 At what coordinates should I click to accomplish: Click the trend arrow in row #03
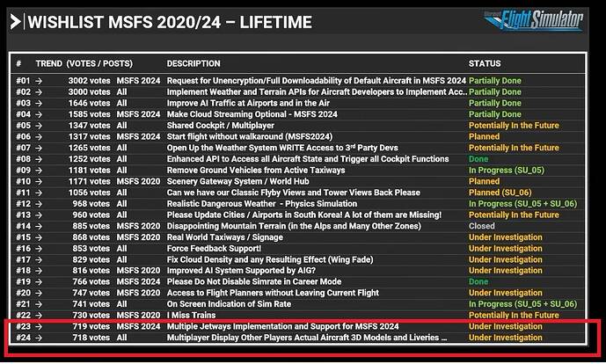pyautogui.click(x=39, y=104)
